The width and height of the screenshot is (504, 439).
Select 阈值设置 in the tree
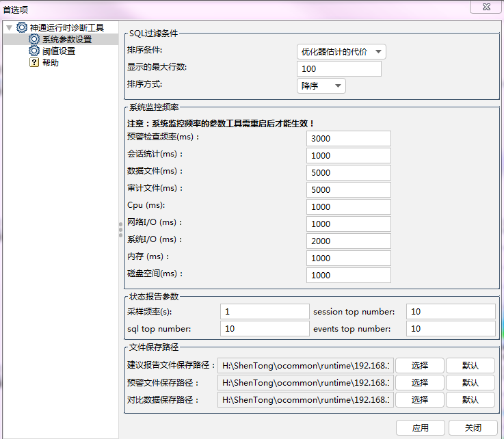58,51
